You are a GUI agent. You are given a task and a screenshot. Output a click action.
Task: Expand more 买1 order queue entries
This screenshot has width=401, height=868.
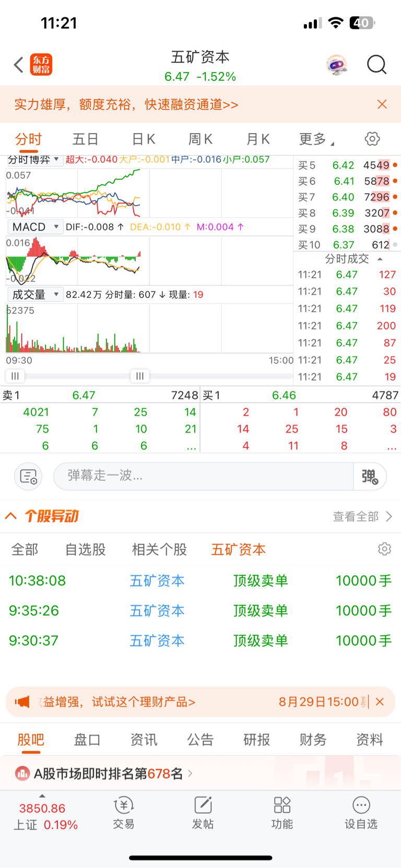pyautogui.click(x=392, y=446)
